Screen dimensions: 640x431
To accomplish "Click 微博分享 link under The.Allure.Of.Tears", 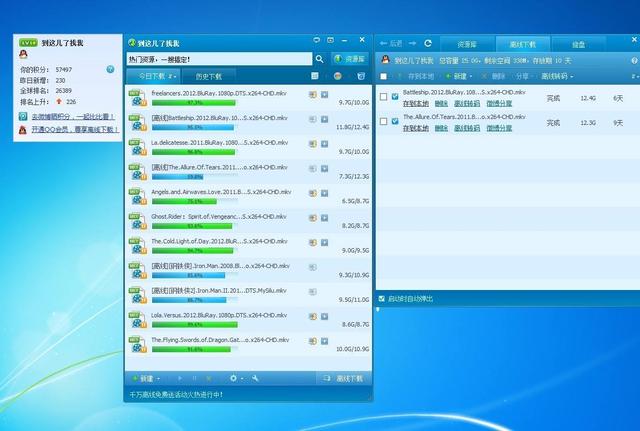I will pyautogui.click(x=499, y=128).
